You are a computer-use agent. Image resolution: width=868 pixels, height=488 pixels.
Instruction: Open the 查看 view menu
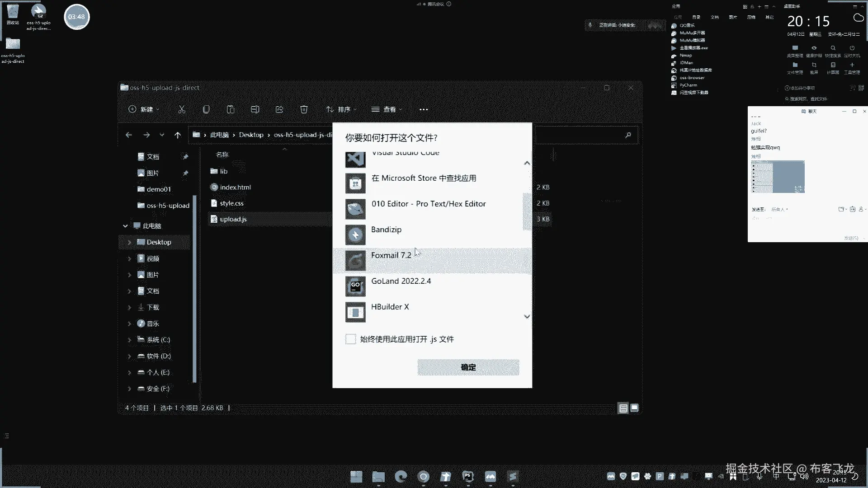[x=387, y=109]
